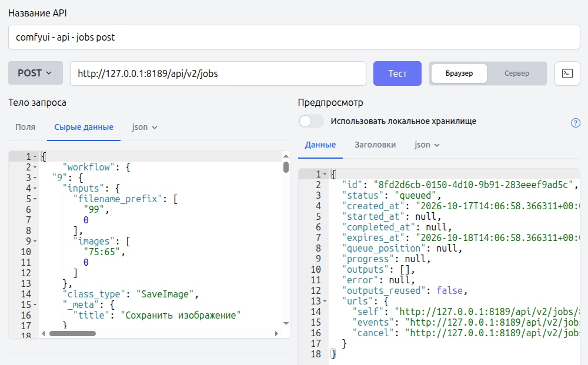Click the "queued" status value

pos(416,196)
